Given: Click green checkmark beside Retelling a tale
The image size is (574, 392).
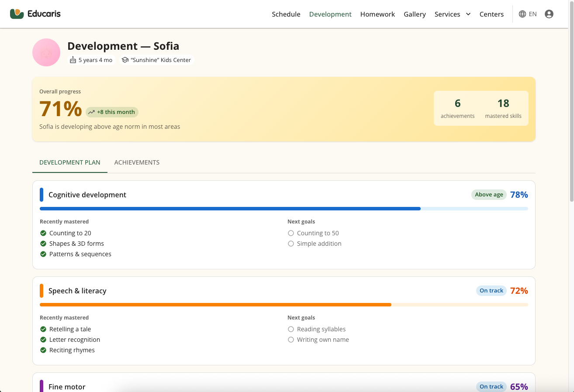Looking at the screenshot, I should coord(43,329).
